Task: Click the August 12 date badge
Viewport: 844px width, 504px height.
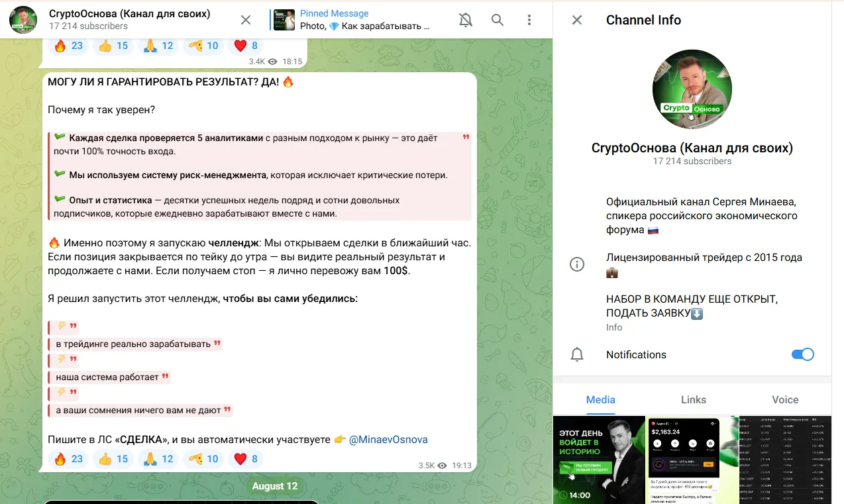Action: click(x=275, y=486)
